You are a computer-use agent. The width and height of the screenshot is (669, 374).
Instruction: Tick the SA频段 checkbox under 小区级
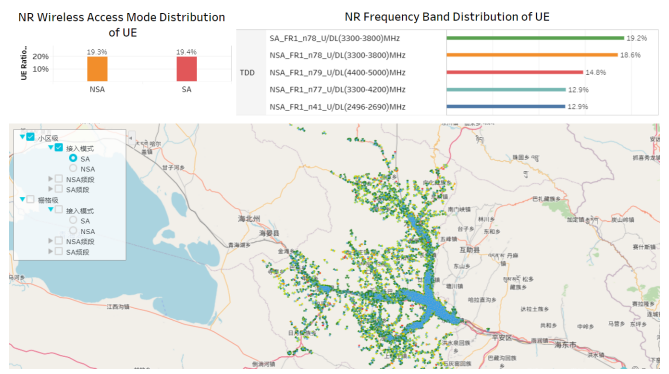[59, 189]
